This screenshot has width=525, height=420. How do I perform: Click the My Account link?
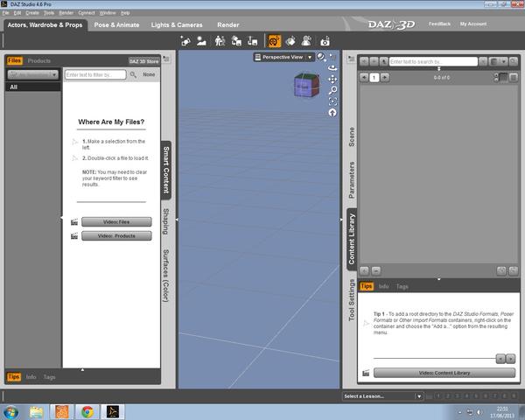pos(473,24)
